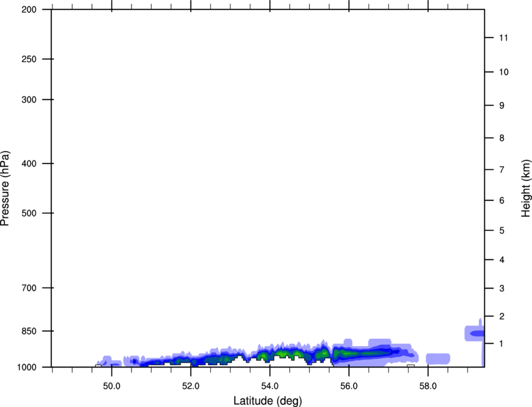Pick the 1 km height label

click(x=502, y=344)
